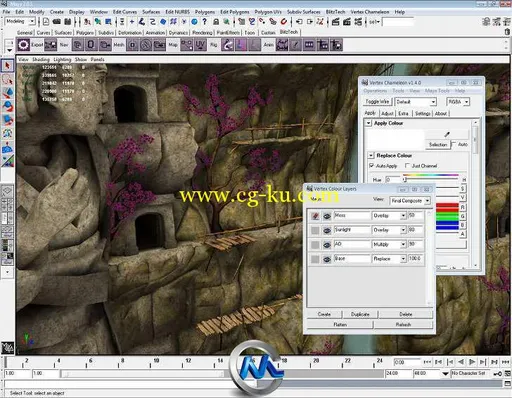Click the globe icon in status line
Screen dimensions: 512x398
(x=194, y=22)
